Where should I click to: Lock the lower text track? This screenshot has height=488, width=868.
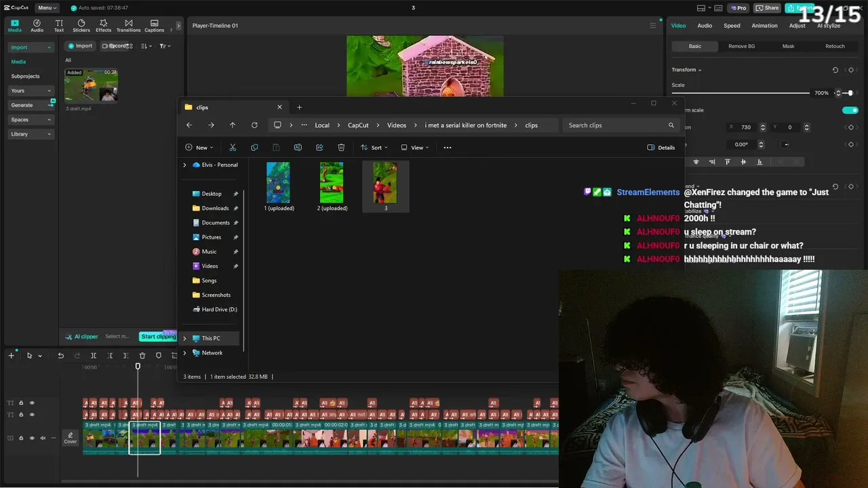[21, 414]
